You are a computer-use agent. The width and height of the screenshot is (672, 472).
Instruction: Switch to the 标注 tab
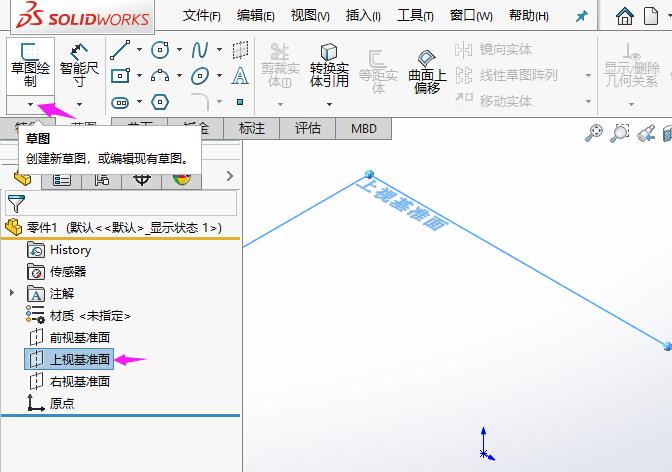point(252,129)
